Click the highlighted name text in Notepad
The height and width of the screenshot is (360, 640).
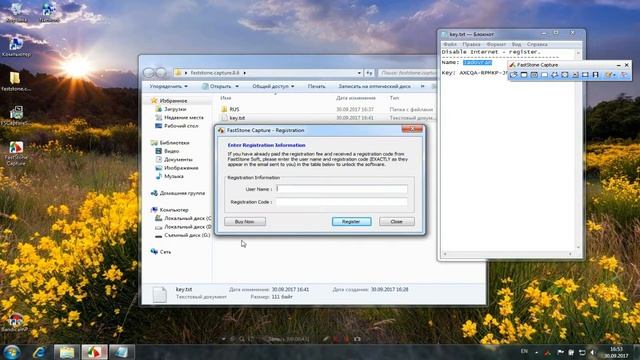[x=477, y=62]
